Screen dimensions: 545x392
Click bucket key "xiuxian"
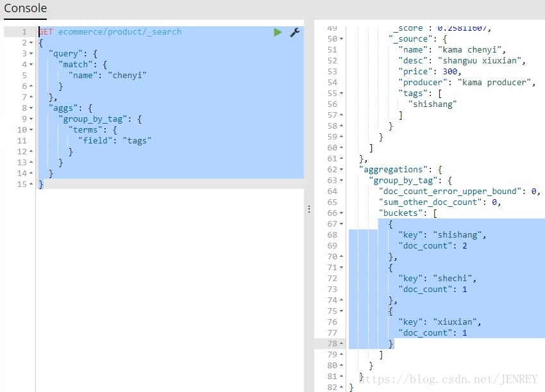(455, 322)
